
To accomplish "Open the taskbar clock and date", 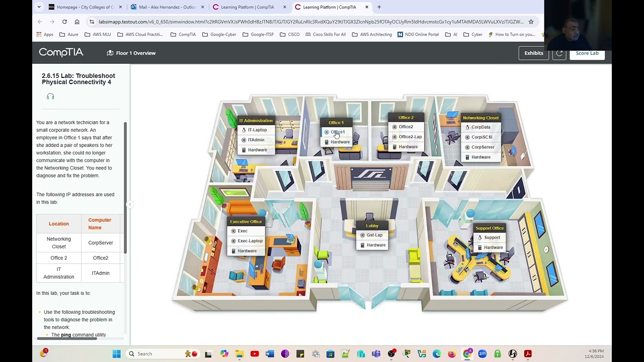I will [594, 354].
